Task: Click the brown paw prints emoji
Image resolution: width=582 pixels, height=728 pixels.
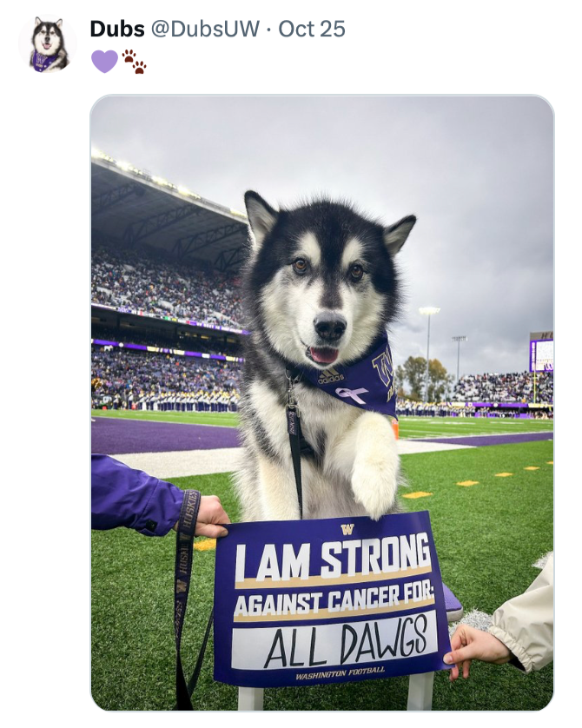Action: point(134,61)
